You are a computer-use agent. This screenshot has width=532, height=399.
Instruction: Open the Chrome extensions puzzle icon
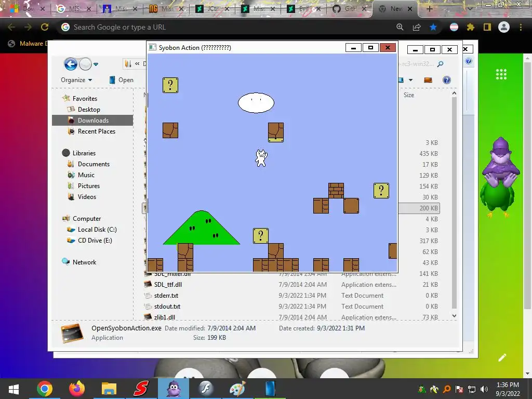pos(470,27)
